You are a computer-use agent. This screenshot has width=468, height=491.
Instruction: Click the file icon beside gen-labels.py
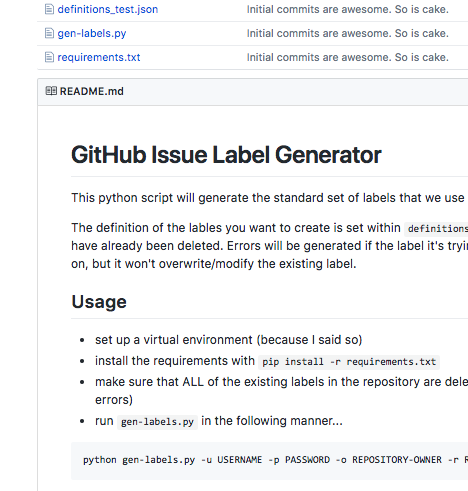pos(49,33)
